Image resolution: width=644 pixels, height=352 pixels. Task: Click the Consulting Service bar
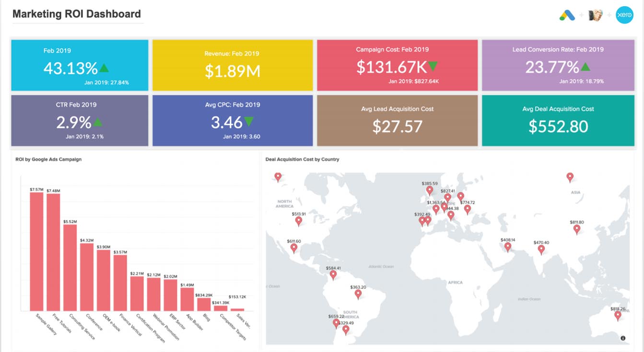click(70, 268)
